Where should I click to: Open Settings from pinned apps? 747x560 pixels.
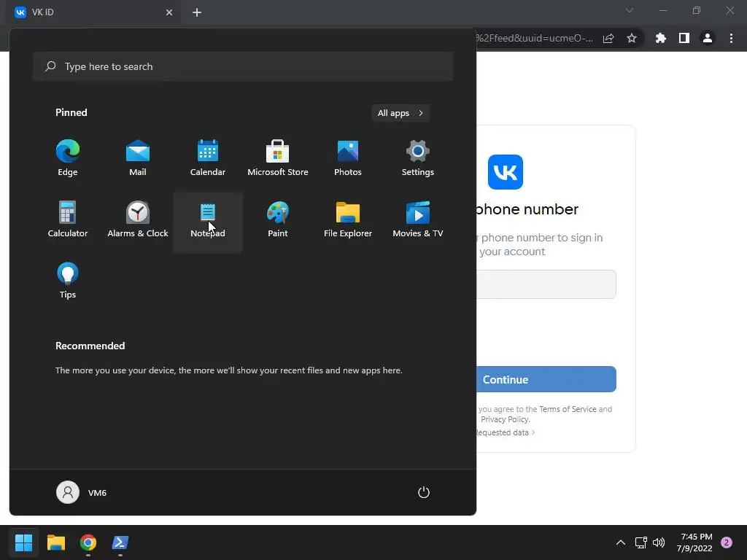(x=418, y=158)
